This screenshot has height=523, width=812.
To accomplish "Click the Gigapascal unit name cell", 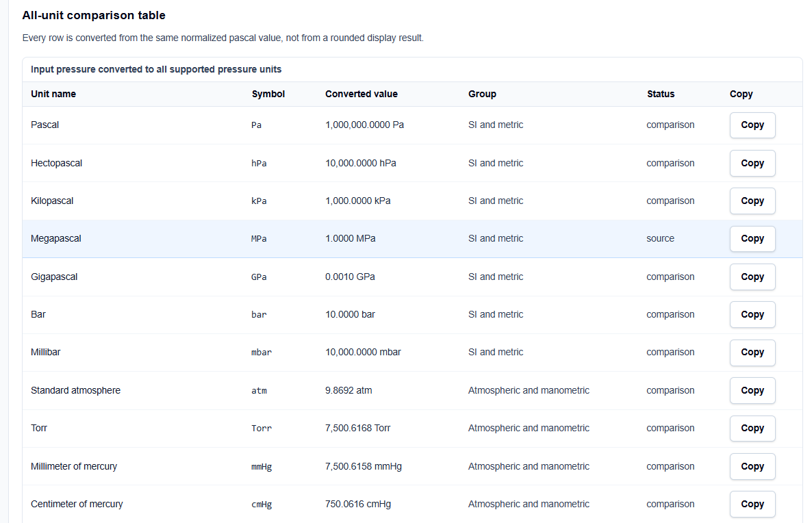I will coord(54,277).
